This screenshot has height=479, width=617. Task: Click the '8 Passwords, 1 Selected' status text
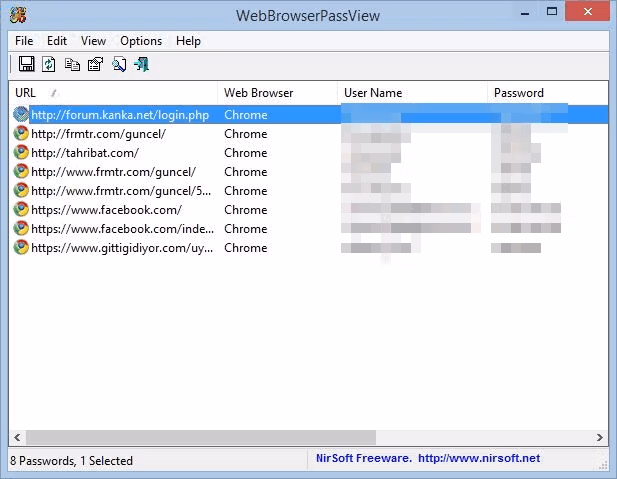tap(71, 461)
